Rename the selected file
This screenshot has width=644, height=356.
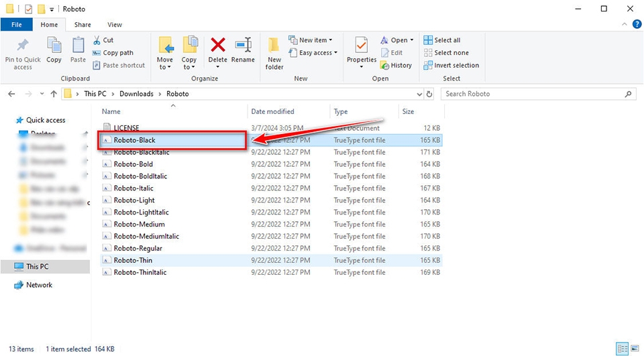(243, 50)
